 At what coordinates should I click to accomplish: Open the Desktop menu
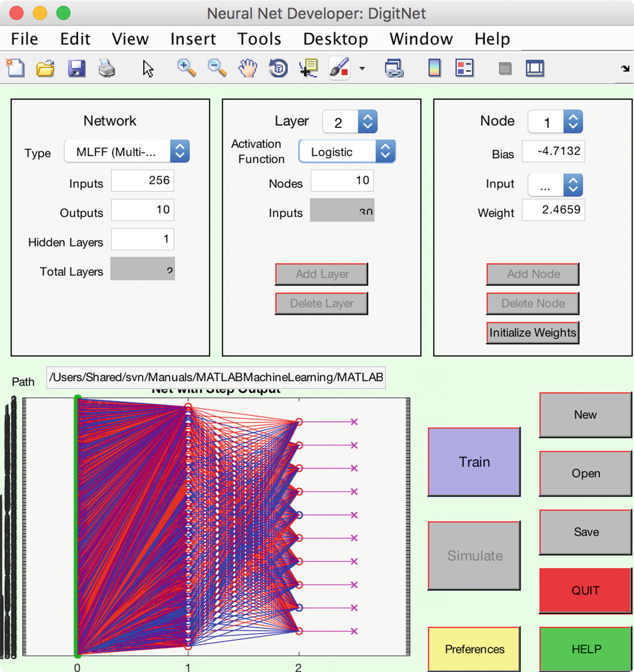[336, 39]
